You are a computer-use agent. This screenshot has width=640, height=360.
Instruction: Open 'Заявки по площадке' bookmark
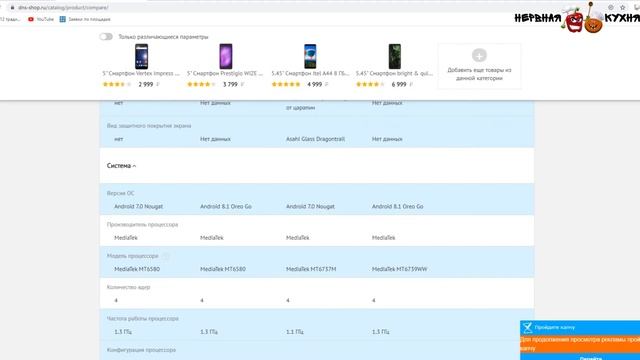point(85,19)
